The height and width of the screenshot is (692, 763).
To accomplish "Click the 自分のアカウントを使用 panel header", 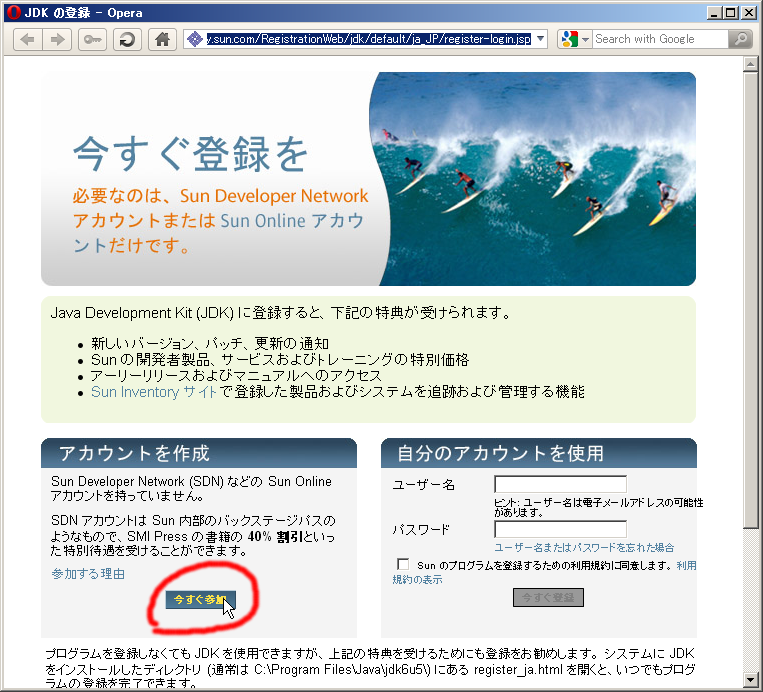I will click(x=539, y=453).
